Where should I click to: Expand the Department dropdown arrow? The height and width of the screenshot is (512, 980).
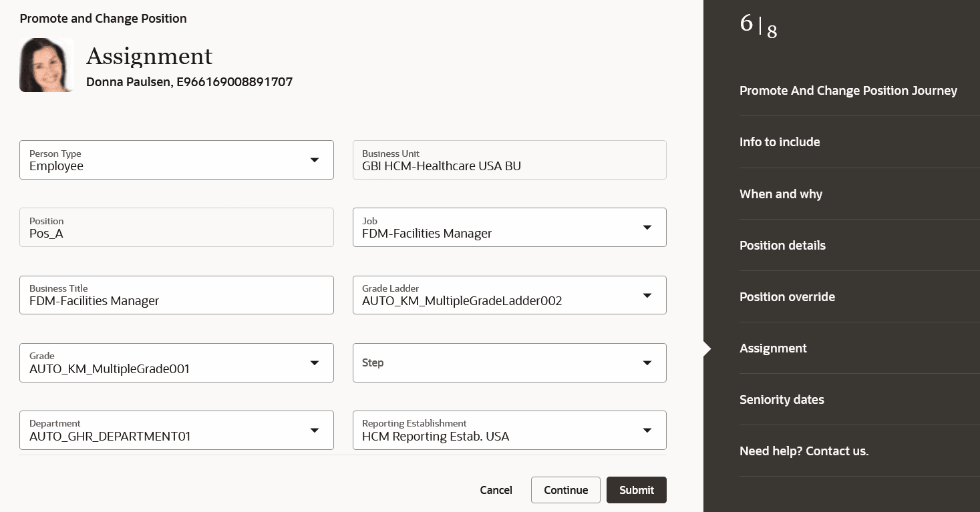(314, 431)
